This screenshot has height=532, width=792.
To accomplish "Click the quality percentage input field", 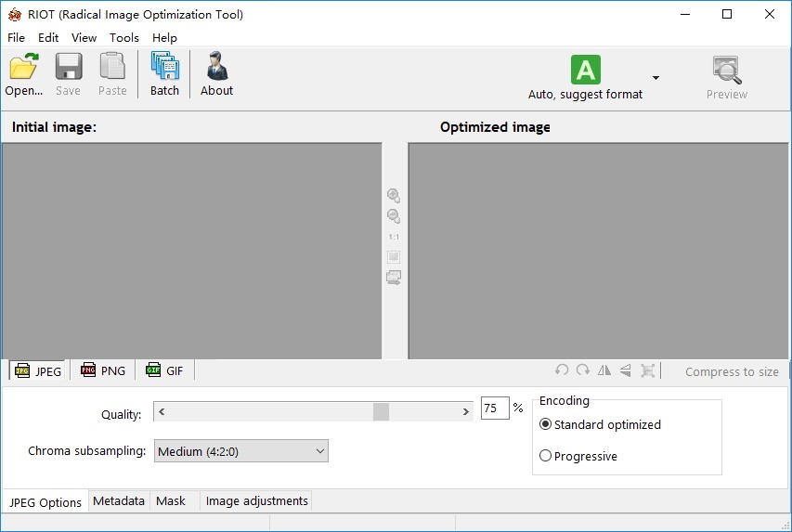I will click(495, 409).
